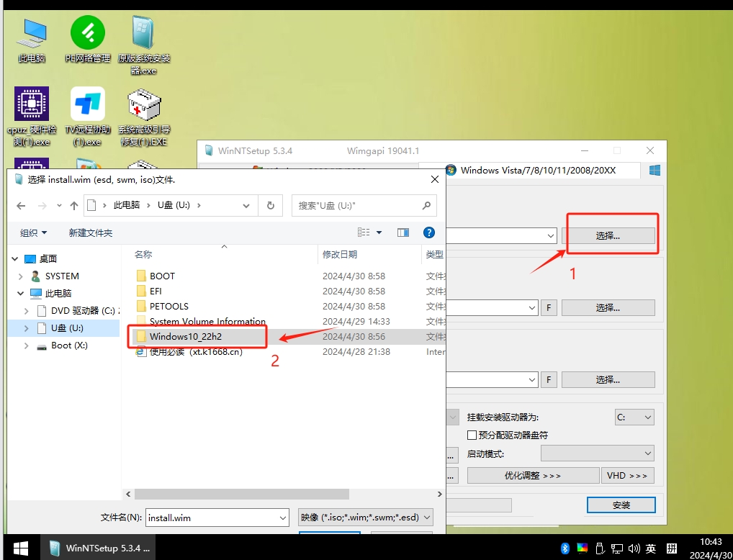Select the EFI folder
This screenshot has height=560, width=733.
[156, 292]
